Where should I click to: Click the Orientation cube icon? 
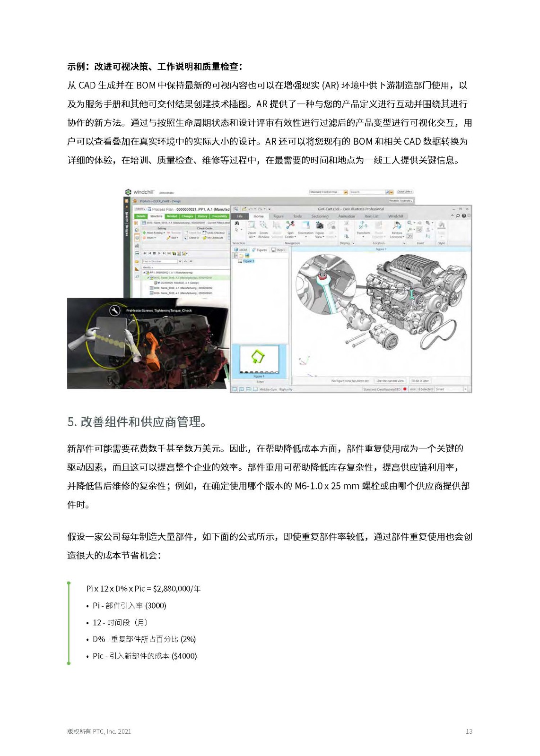pos(305,225)
